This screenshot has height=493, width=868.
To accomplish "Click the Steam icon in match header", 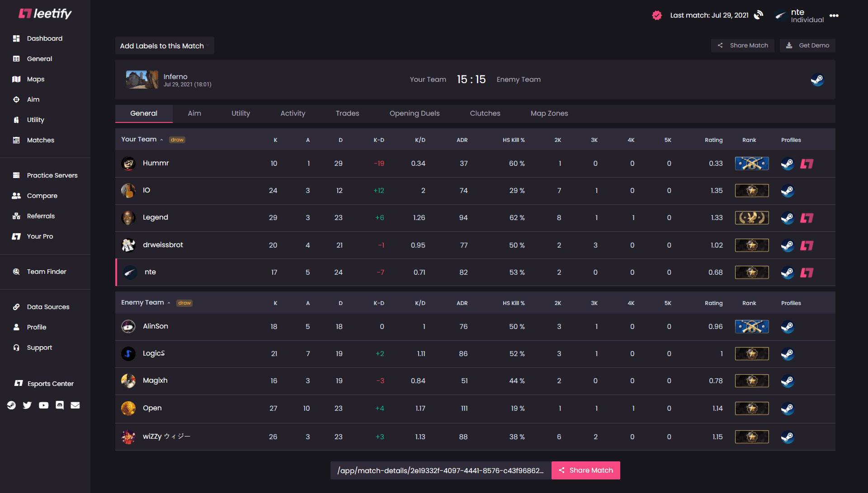I will pos(817,80).
